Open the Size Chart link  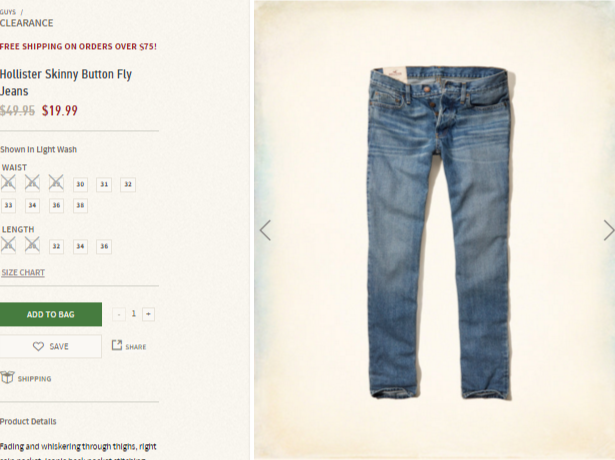tap(23, 273)
